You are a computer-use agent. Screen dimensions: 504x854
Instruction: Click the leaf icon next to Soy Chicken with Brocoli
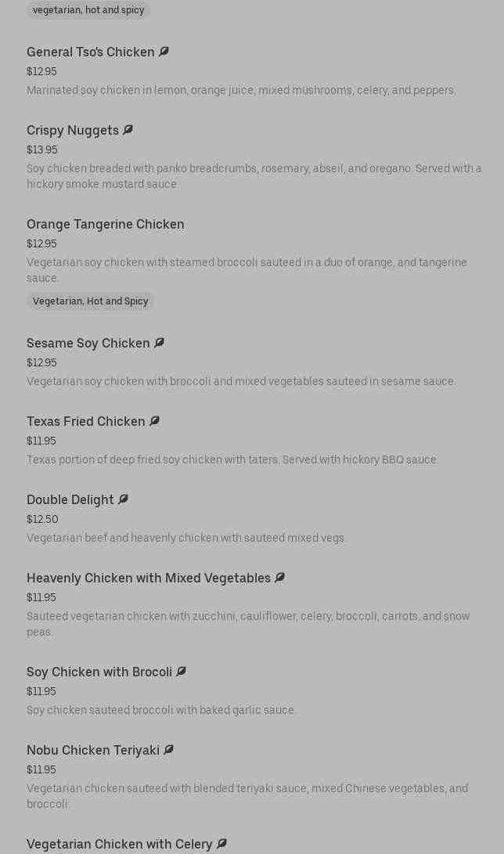[181, 672]
